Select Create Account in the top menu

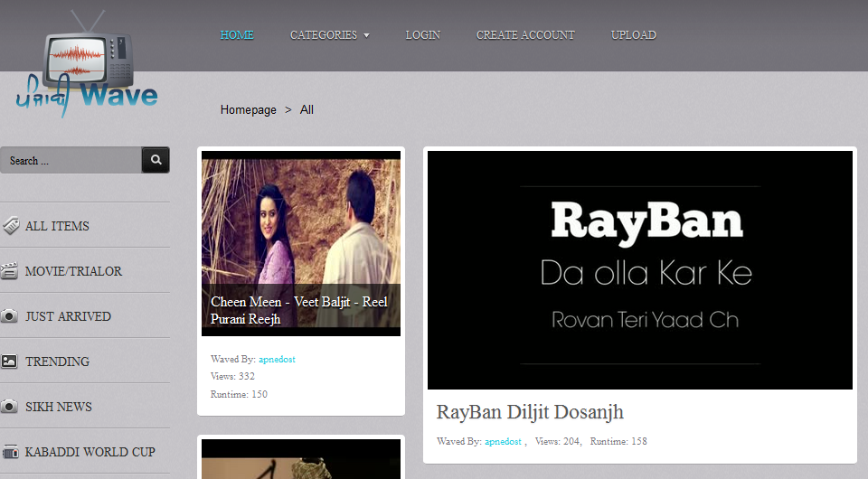coord(525,35)
